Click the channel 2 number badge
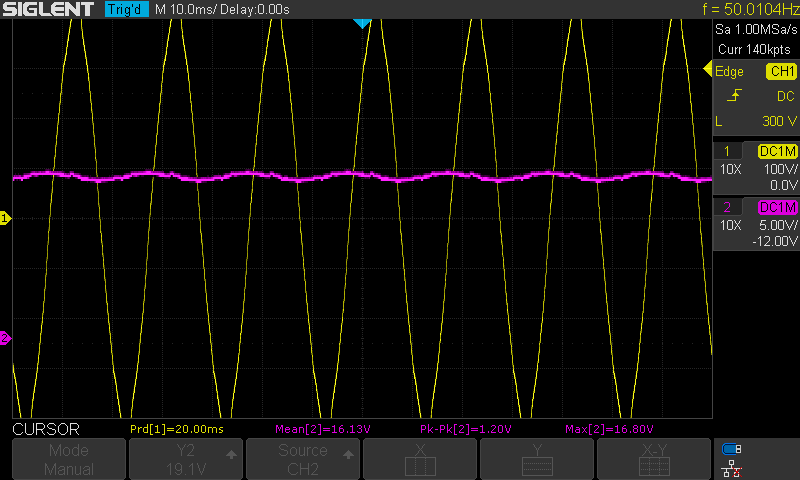This screenshot has width=800, height=480. pyautogui.click(x=727, y=207)
